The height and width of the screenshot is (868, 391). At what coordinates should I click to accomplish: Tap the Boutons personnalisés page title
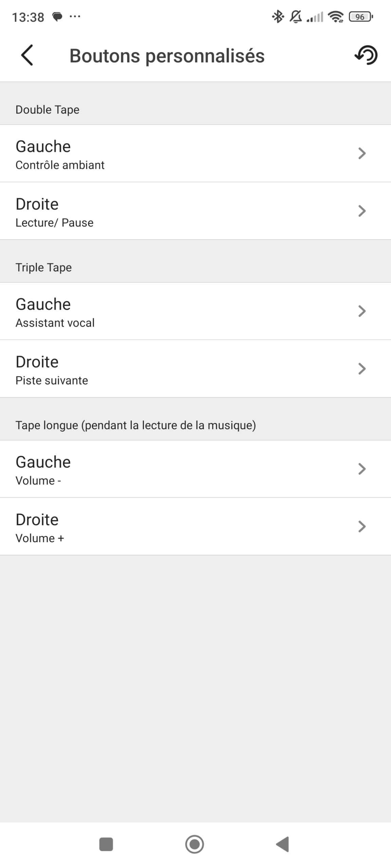[167, 56]
